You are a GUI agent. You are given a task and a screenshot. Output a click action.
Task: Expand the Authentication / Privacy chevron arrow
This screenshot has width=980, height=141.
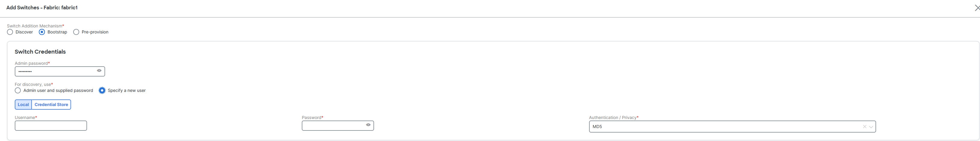(x=870, y=127)
